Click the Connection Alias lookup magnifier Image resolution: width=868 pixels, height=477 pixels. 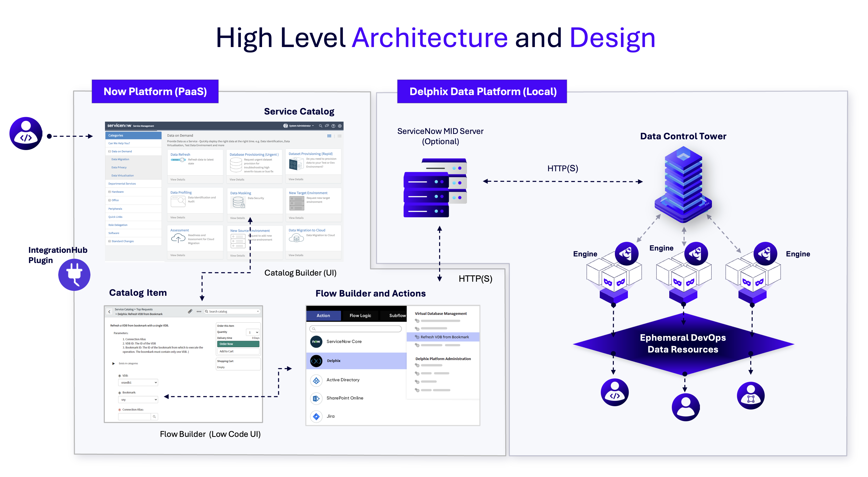click(x=154, y=417)
